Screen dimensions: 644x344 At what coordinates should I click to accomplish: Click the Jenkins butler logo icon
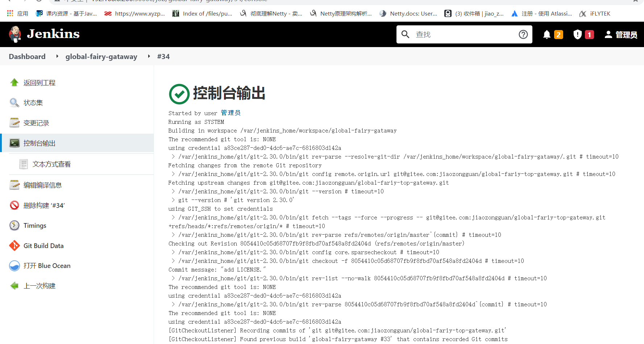(15, 34)
